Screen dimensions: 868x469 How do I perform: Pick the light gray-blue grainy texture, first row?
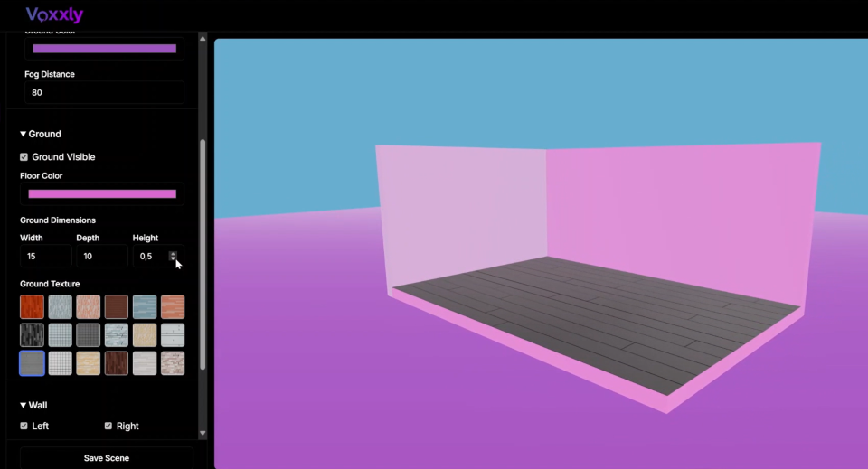[x=61, y=307]
